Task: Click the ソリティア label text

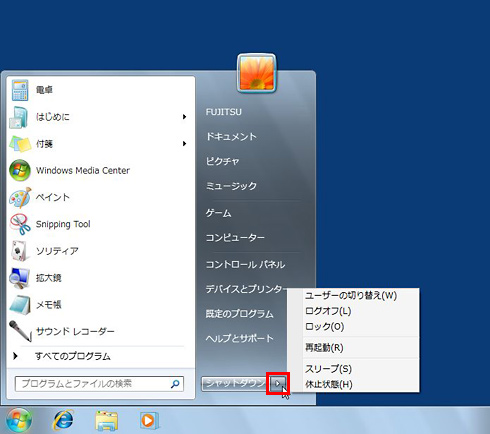Action: pyautogui.click(x=57, y=251)
